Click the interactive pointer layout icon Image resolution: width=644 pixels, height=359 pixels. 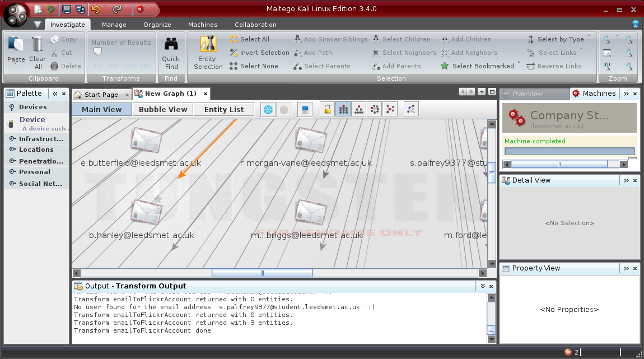click(x=411, y=110)
